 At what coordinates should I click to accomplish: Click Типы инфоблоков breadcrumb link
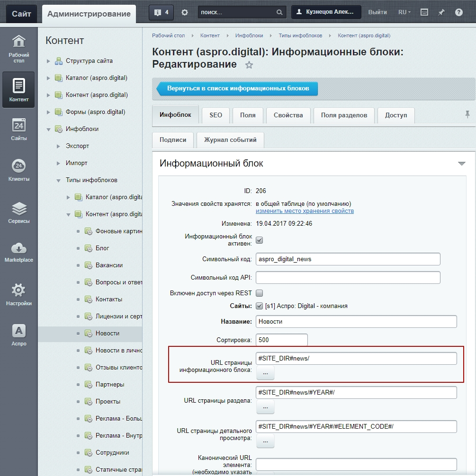pos(300,35)
